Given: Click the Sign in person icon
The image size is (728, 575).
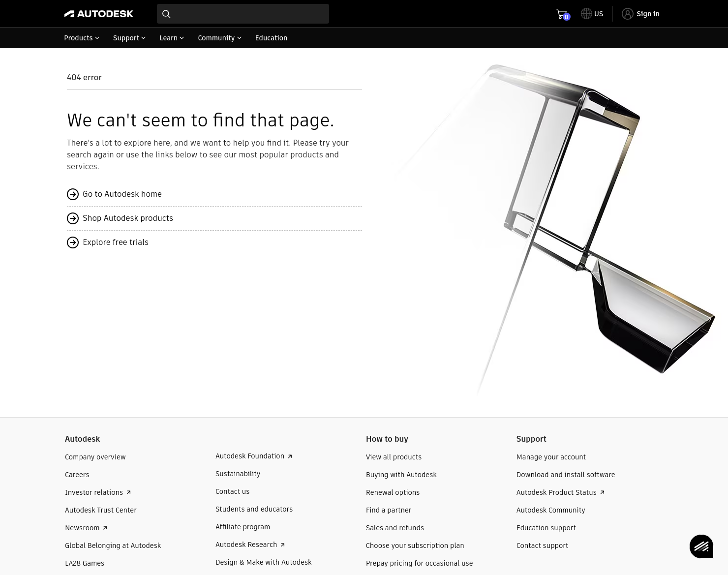Looking at the screenshot, I should pos(628,14).
